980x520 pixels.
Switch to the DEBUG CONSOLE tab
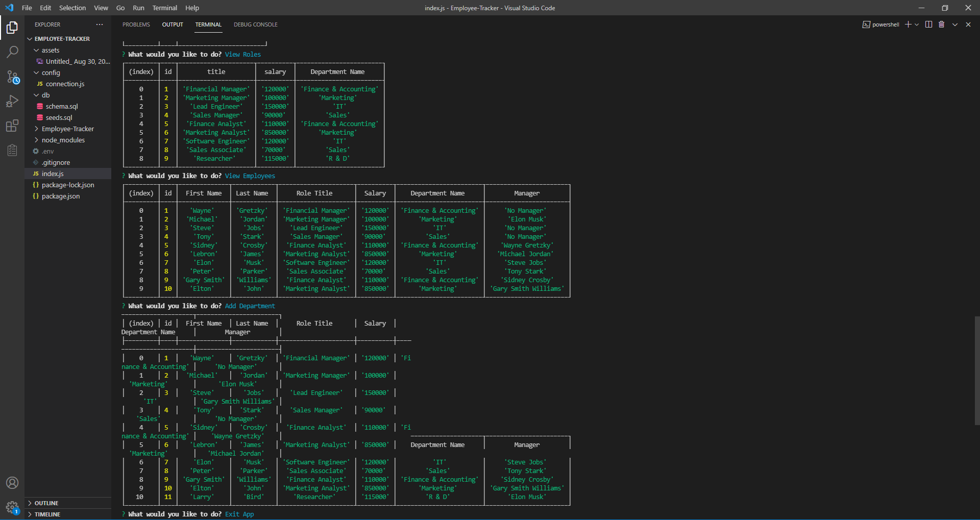coord(256,24)
